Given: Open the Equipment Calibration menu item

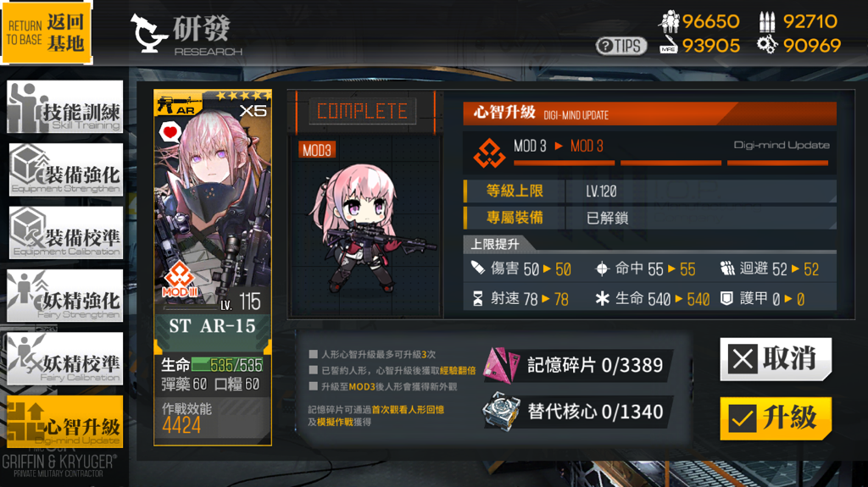Looking at the screenshot, I should pos(65,232).
